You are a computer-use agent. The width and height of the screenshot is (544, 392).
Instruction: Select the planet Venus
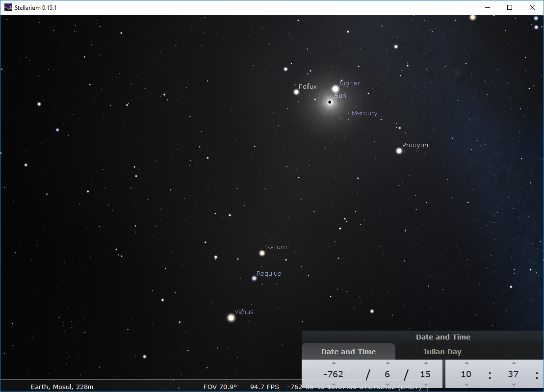click(231, 318)
